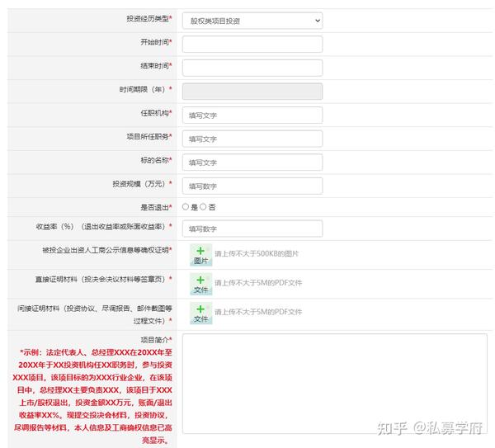Focus the 标的名称 text input
495x448 pixels.
pos(252,163)
